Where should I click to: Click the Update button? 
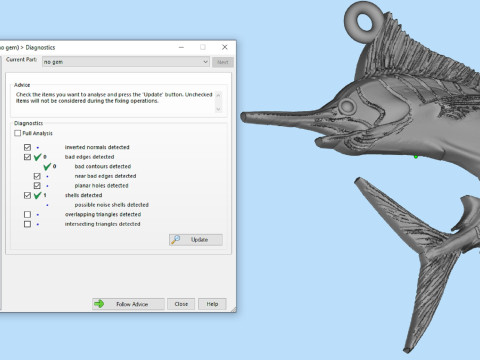[196, 240]
